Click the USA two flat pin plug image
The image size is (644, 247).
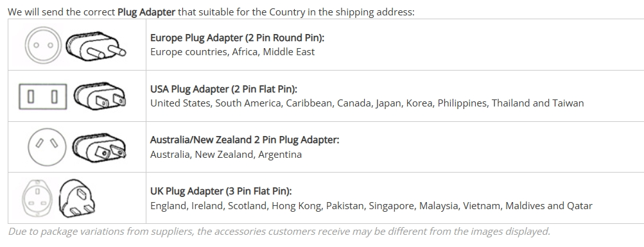(x=100, y=96)
